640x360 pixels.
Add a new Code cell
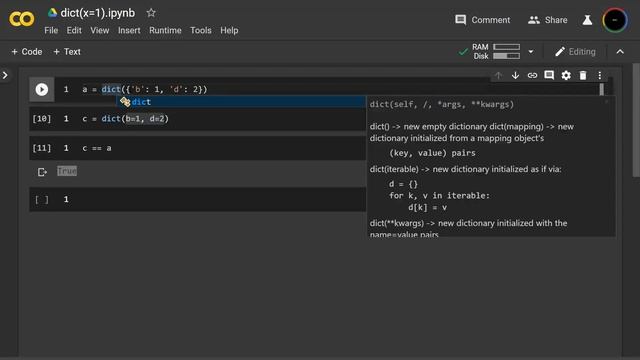coord(27,52)
